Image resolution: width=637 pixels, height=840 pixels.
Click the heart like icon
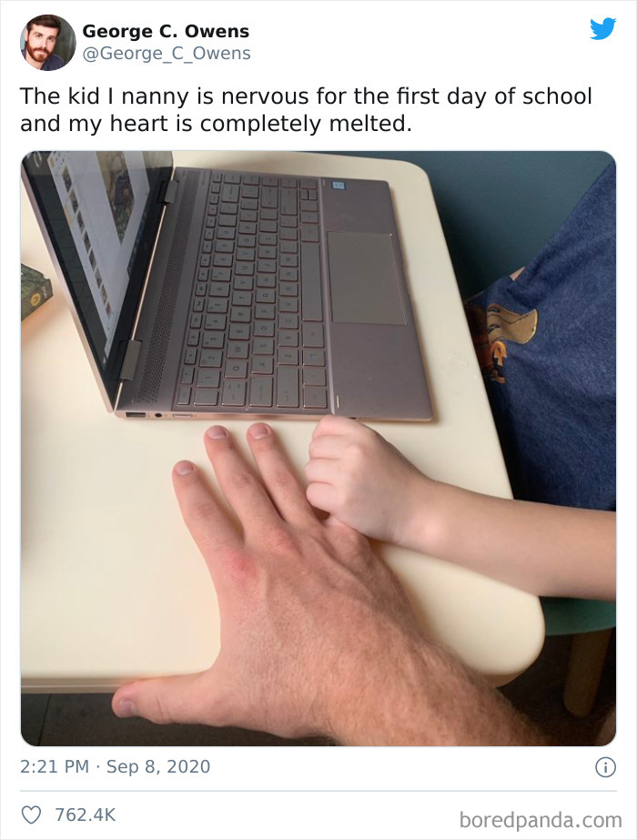tap(31, 815)
